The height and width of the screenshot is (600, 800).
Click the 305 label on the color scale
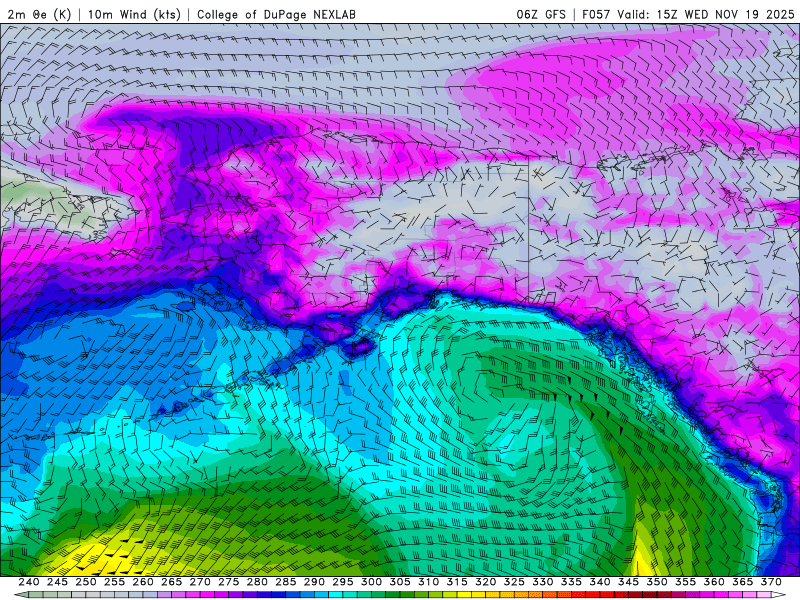click(x=400, y=582)
